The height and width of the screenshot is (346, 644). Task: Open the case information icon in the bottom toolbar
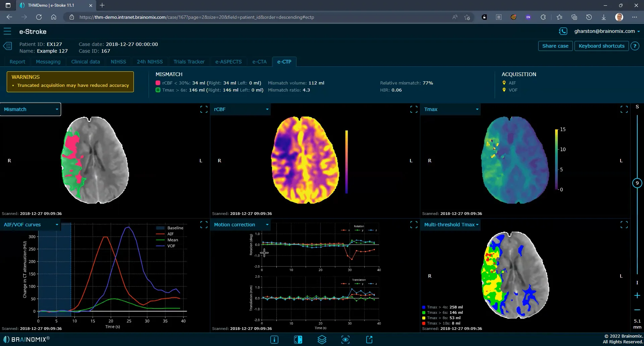274,340
